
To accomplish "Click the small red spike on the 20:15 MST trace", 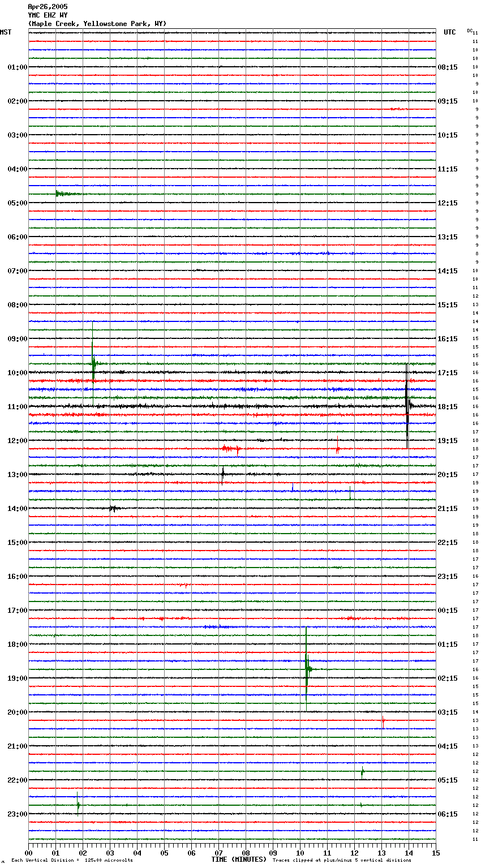I will [x=383, y=720].
